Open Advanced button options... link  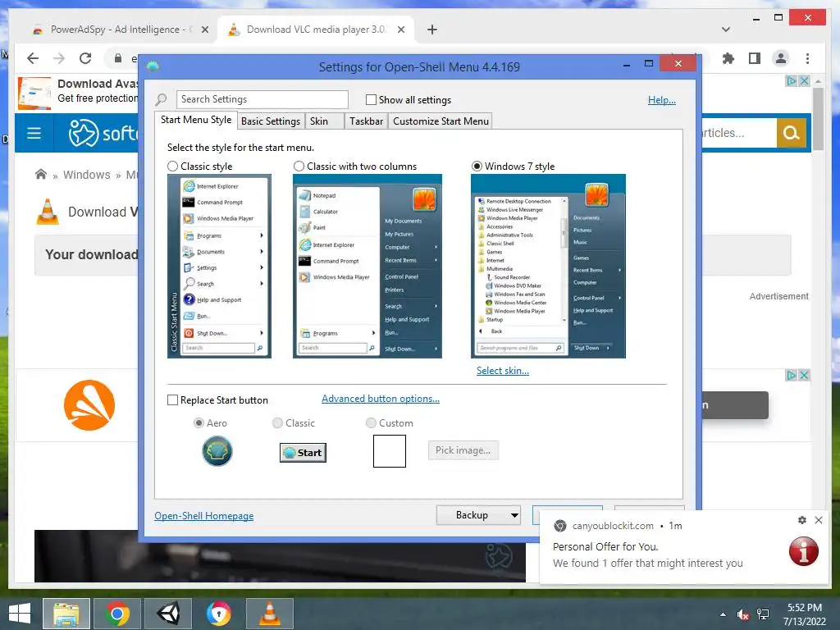[x=381, y=399]
